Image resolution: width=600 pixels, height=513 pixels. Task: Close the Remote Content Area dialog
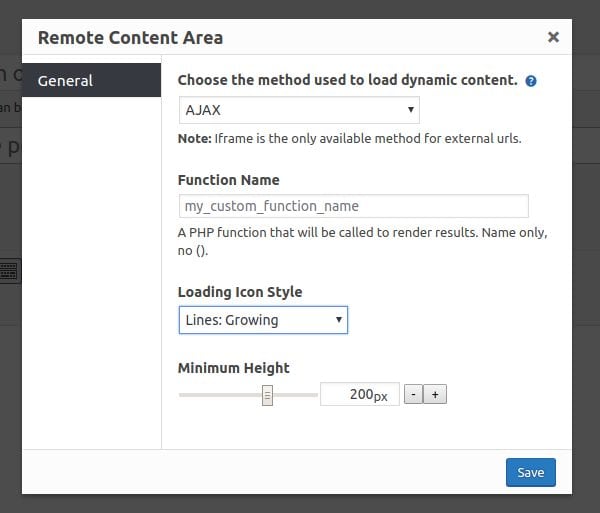point(553,37)
